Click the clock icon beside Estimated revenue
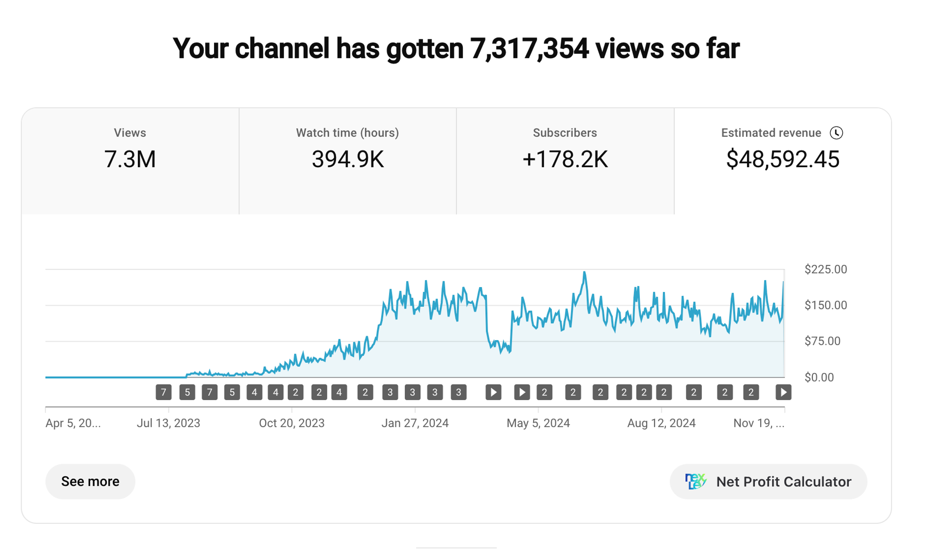Image resolution: width=931 pixels, height=560 pixels. (x=836, y=133)
